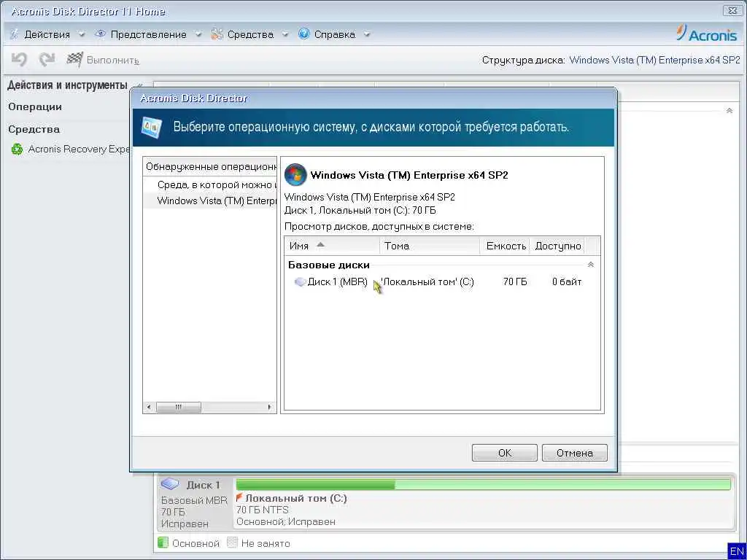This screenshot has width=747, height=560.
Task: Sort by Имя column header
Action: point(332,246)
